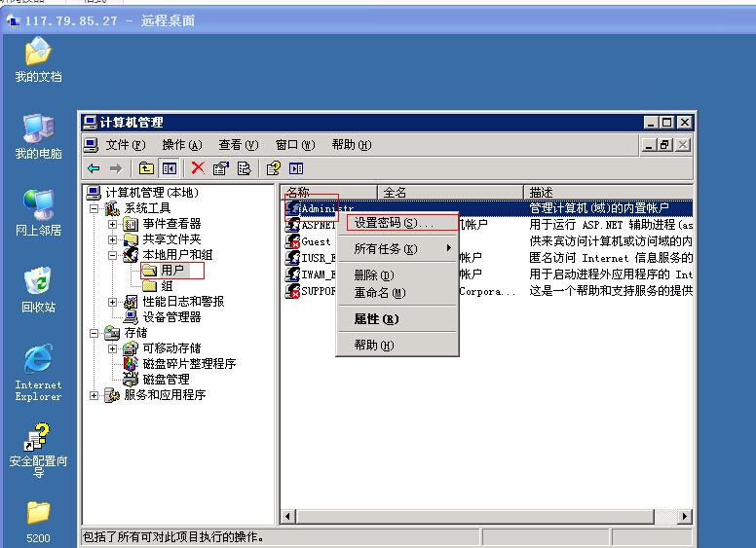
Task: Select the 组 folder in the tree
Action: coord(167,286)
